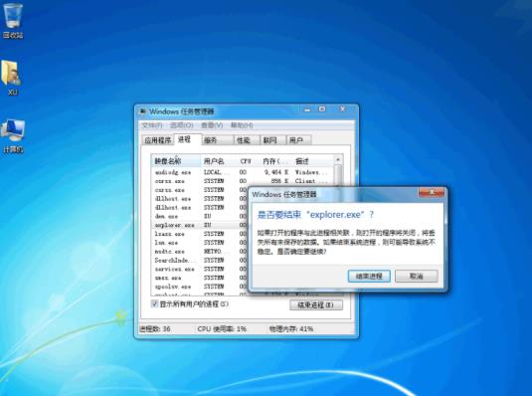Select the lsass.exe process row
532x396 pixels.
[x=200, y=234]
